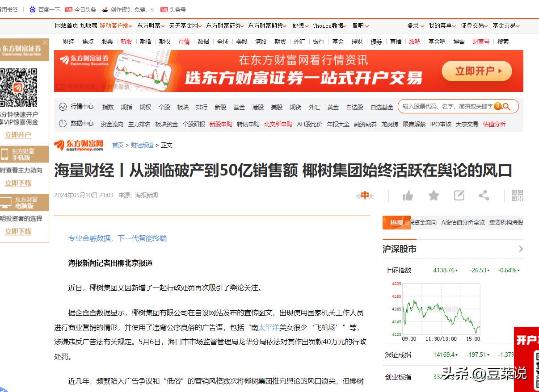Go to 首页 breadcrumb
This screenshot has height=392, width=539.
click(118, 145)
